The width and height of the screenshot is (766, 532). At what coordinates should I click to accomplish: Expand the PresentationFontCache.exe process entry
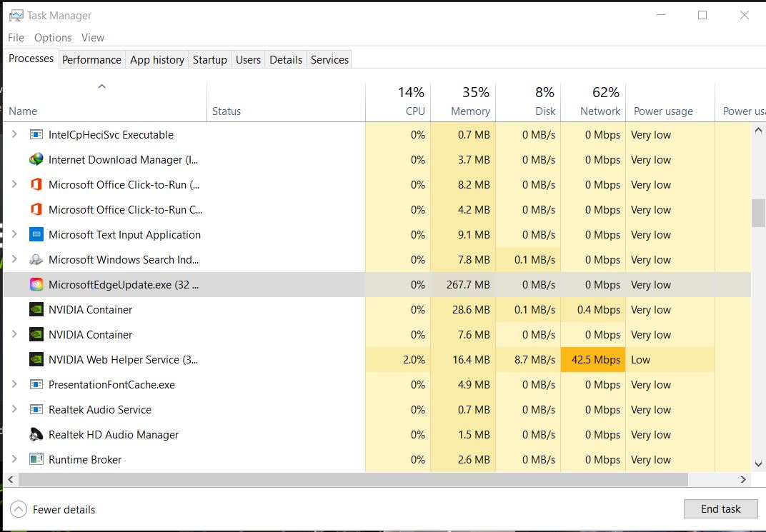pyautogui.click(x=14, y=385)
